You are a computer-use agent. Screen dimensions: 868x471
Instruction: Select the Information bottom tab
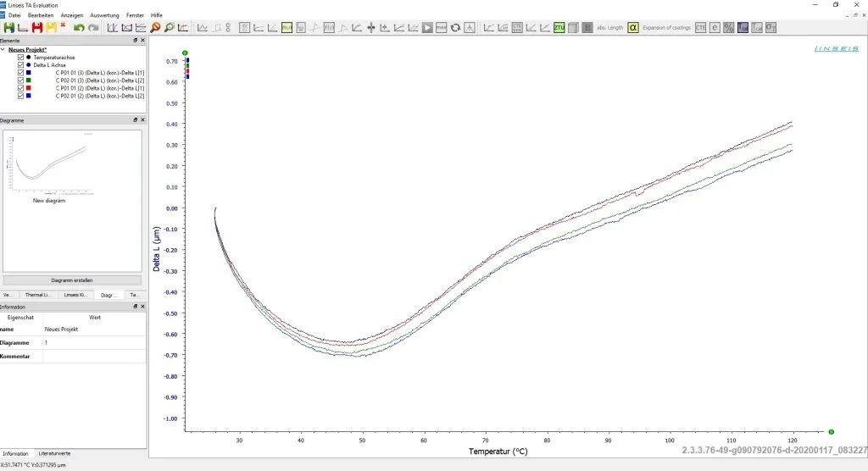click(x=15, y=453)
